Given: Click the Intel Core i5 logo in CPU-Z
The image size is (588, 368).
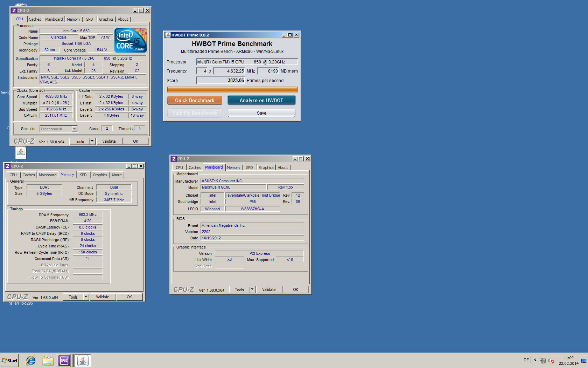Looking at the screenshot, I should click(x=131, y=40).
